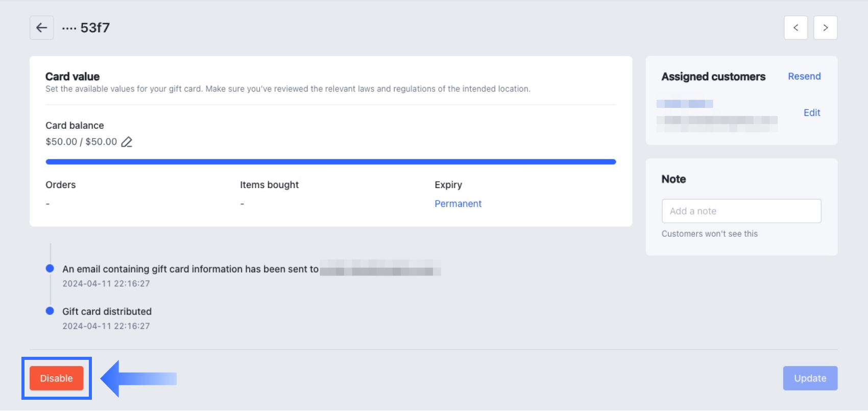Click the large blue arrow pointing to Disable
The width and height of the screenshot is (868, 411).
138,378
